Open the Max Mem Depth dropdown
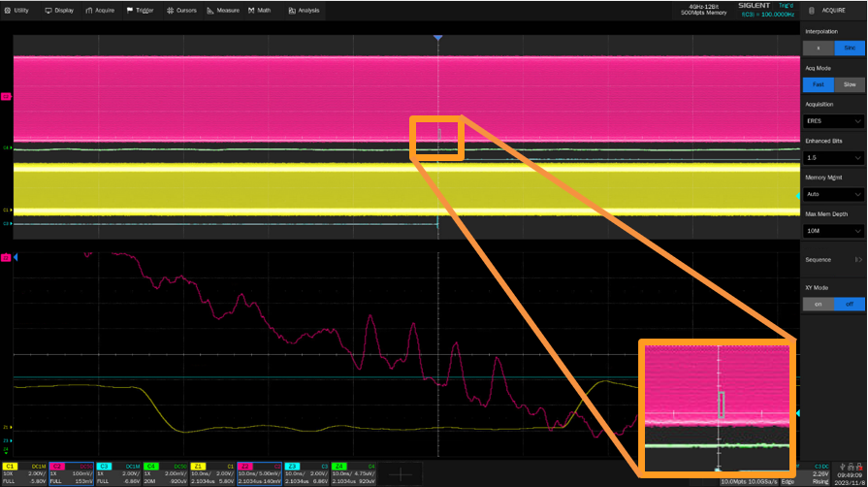Screen dimensions: 868x487 (x=833, y=231)
